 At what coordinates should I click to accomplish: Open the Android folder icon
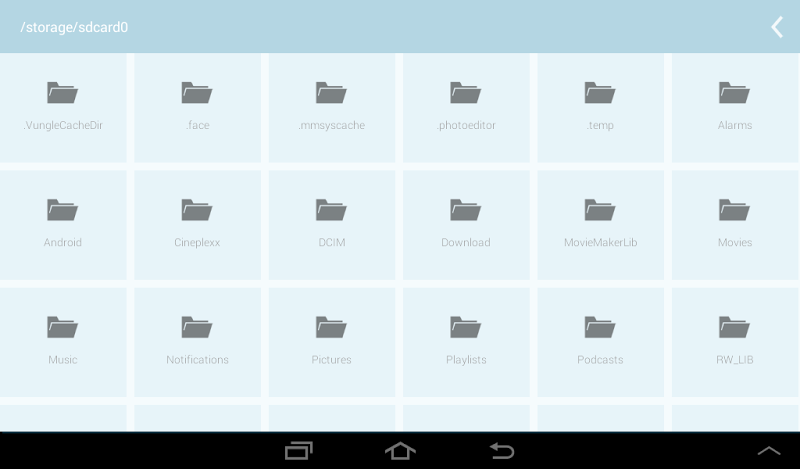62,210
